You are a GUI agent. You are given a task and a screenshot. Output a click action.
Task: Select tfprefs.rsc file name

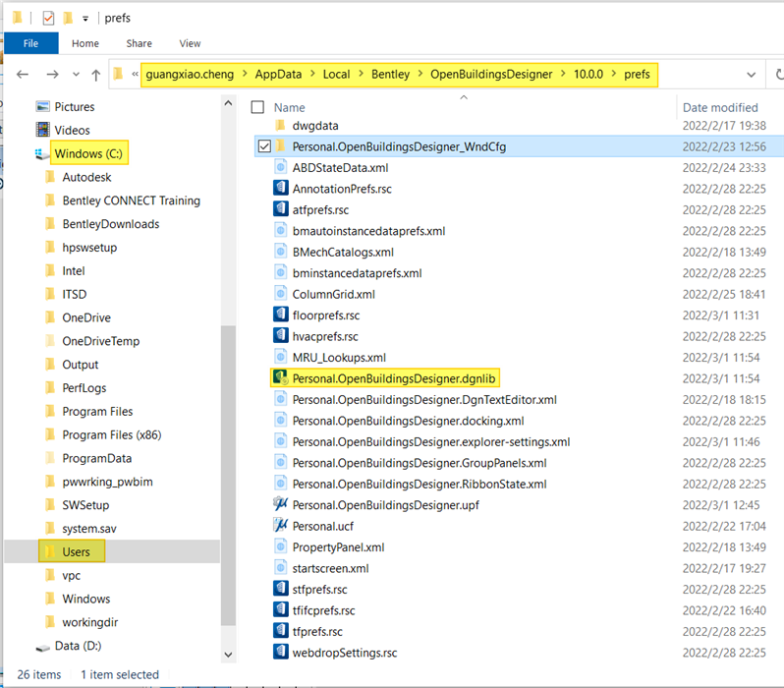pyautogui.click(x=317, y=632)
